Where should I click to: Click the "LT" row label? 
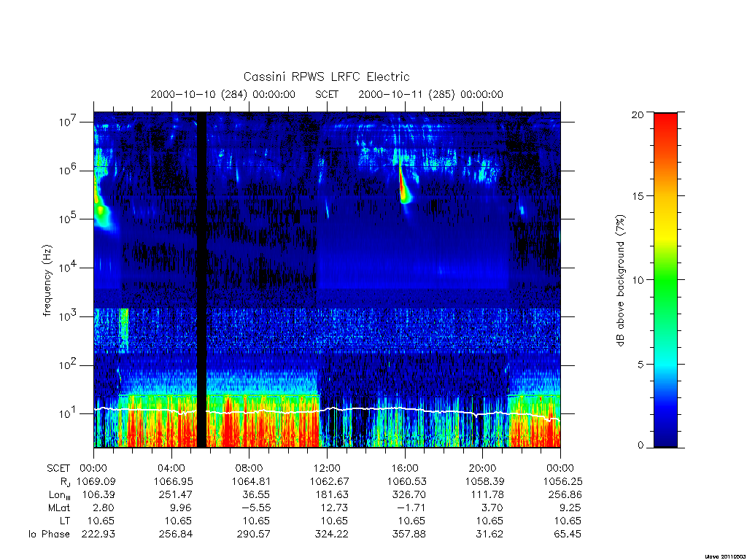[65, 521]
